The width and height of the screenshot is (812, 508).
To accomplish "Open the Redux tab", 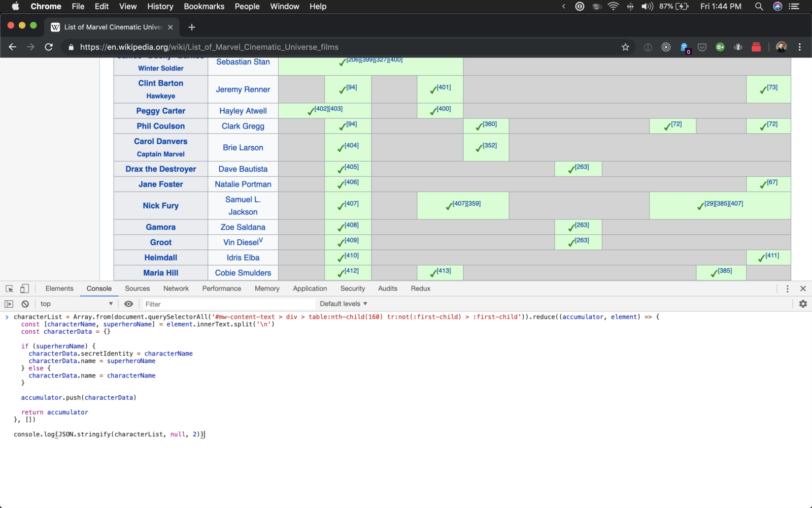I will (x=421, y=289).
